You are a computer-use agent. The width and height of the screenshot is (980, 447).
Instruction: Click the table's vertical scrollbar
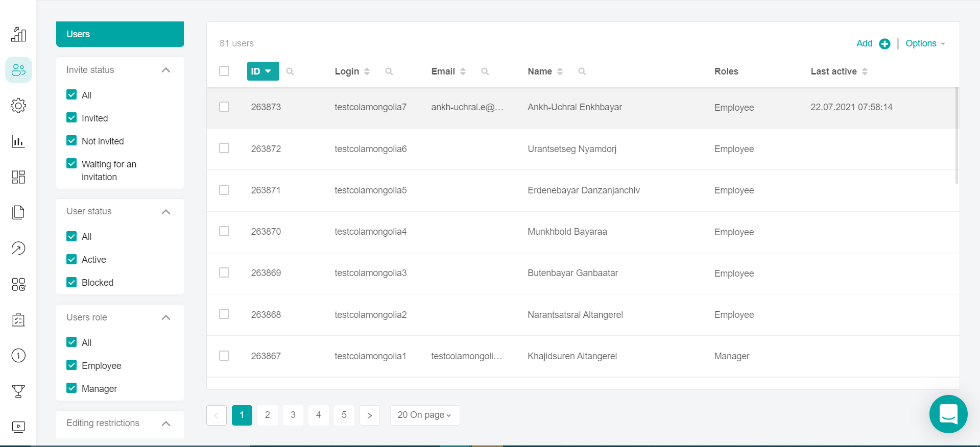click(x=957, y=135)
